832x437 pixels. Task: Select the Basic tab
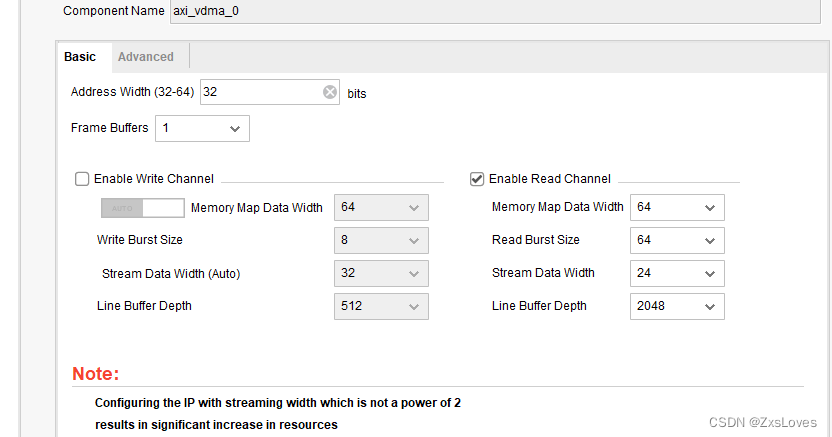(80, 57)
